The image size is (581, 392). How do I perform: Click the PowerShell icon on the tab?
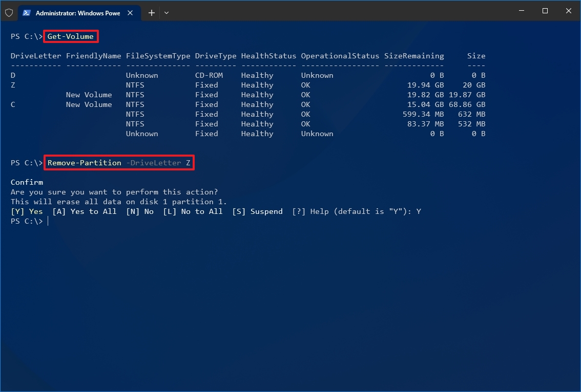(x=27, y=13)
